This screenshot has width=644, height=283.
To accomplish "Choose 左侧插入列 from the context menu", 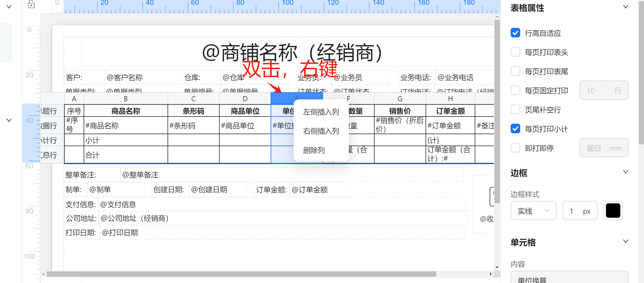I will coord(321,112).
